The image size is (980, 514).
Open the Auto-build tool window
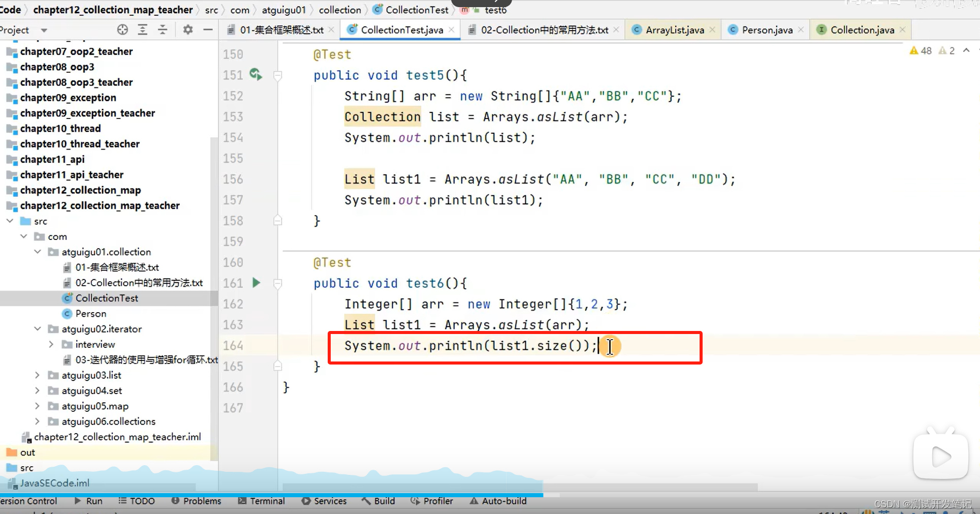(498, 501)
